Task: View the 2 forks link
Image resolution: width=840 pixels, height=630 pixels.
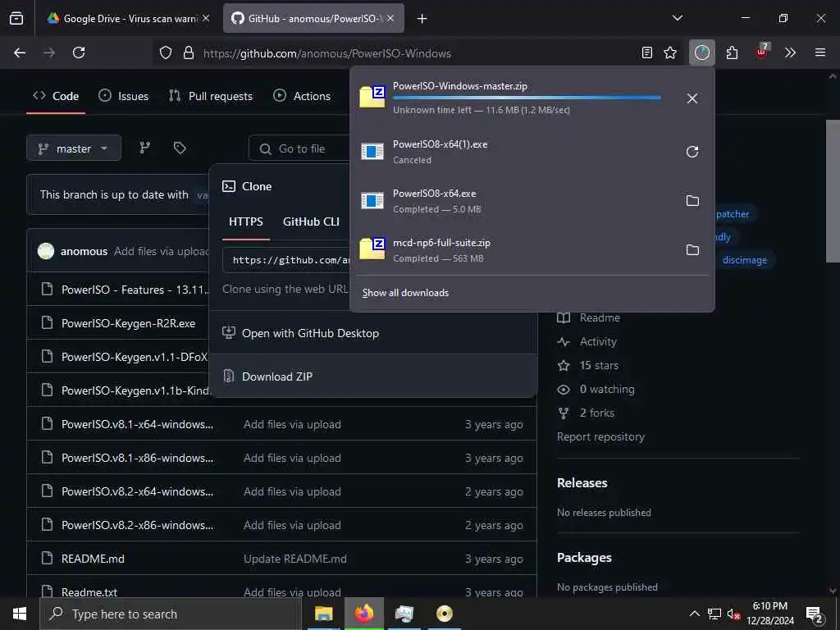Action: (x=596, y=413)
